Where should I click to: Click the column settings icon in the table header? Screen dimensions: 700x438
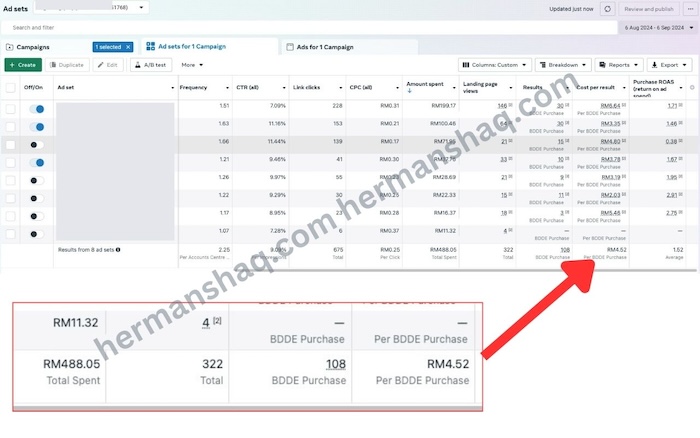click(x=691, y=88)
